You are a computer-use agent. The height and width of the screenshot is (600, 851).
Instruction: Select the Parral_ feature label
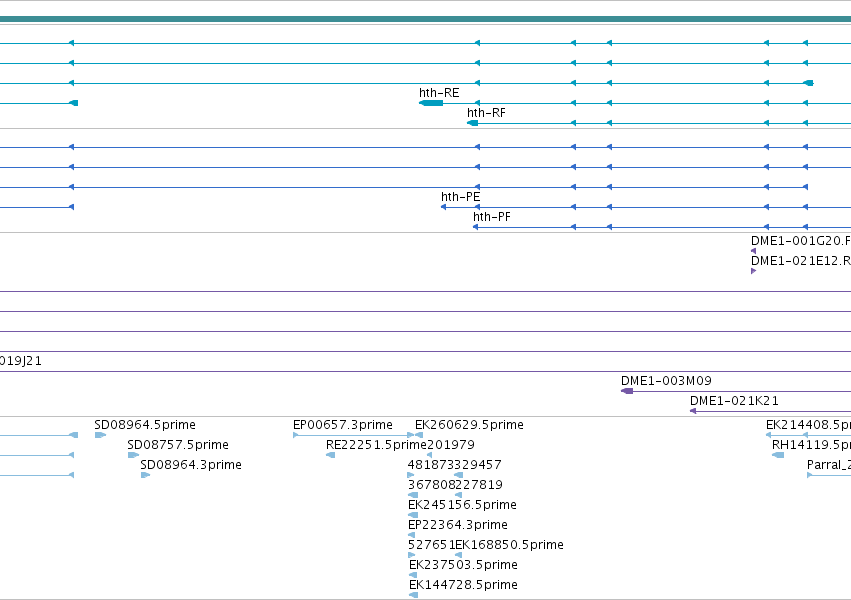click(829, 465)
